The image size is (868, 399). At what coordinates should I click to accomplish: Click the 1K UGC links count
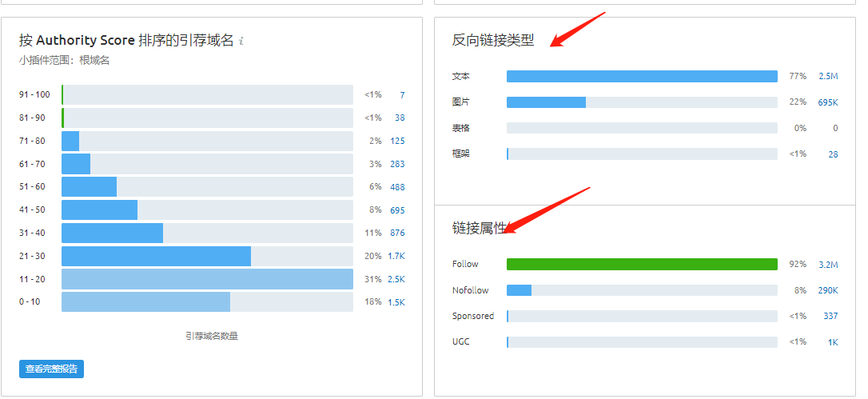(833, 342)
